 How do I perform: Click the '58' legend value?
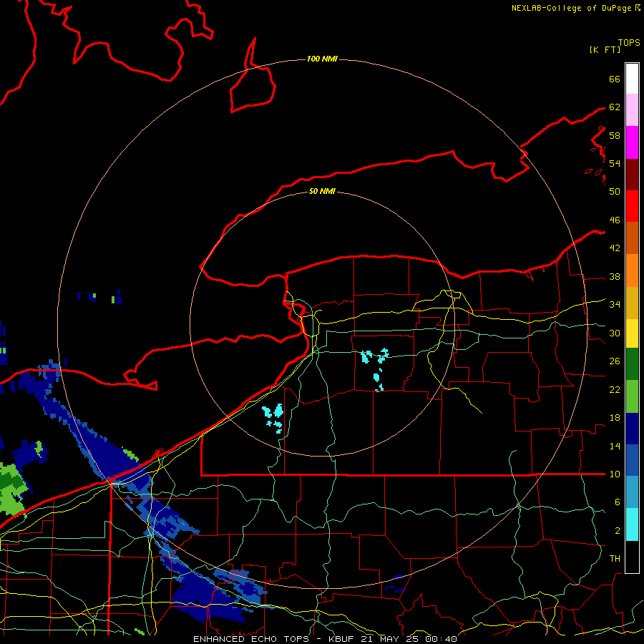click(615, 135)
